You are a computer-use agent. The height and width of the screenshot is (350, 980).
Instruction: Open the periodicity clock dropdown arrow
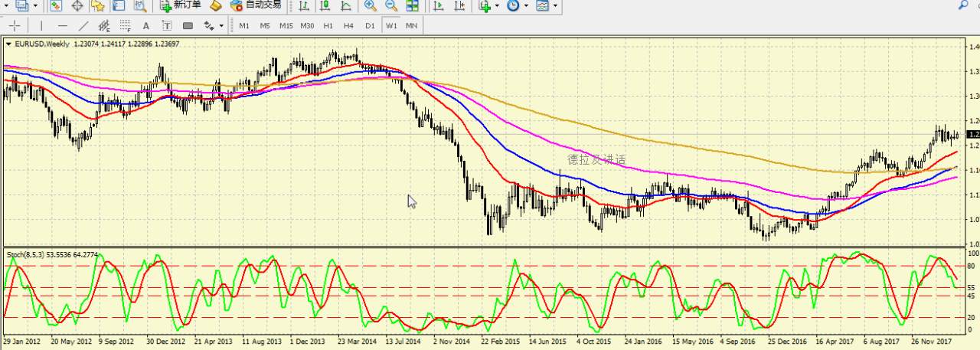tap(525, 5)
